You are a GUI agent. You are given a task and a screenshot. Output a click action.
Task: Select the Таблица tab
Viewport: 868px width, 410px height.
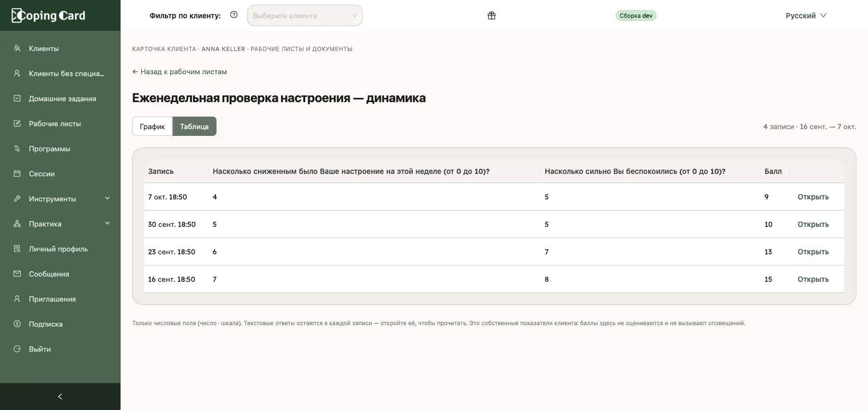click(x=194, y=126)
